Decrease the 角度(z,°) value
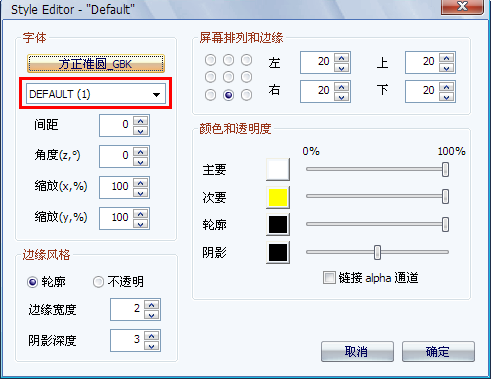This screenshot has height=380, width=491. [141, 162]
